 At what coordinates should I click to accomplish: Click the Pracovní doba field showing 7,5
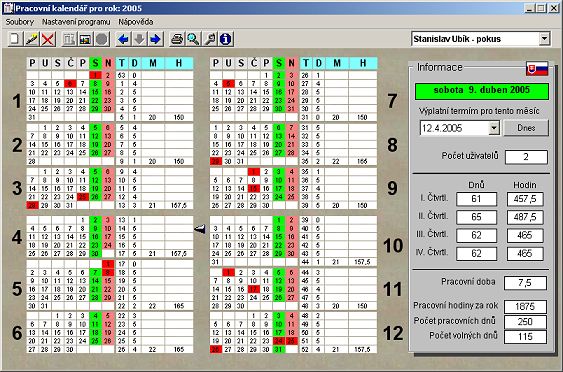click(525, 283)
